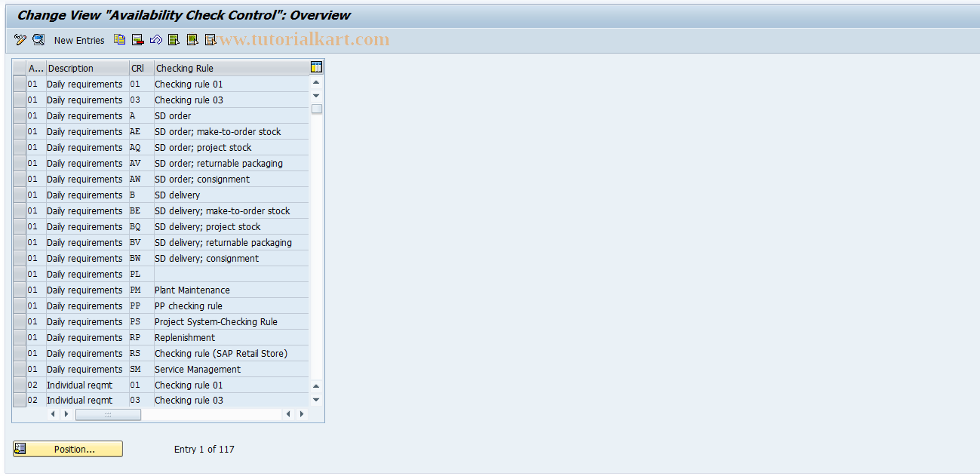980x476 pixels.
Task: Click the far-right horizontal scroll arrow
Action: 302,414
